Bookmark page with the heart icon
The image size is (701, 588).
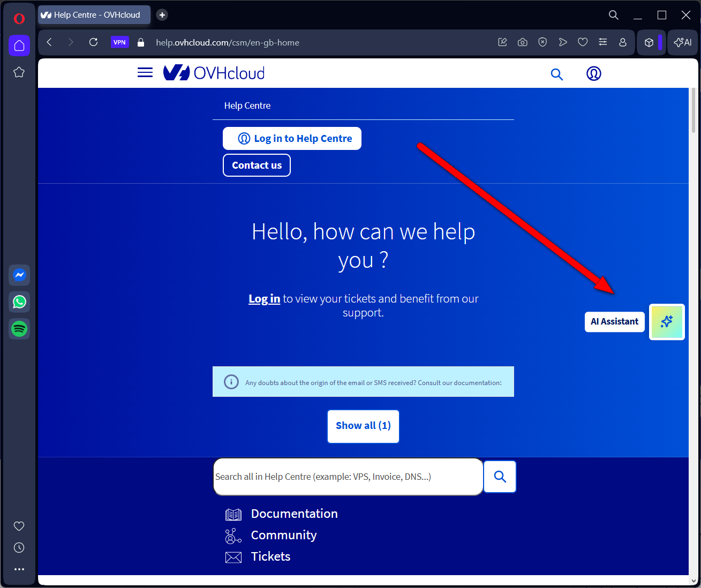click(583, 42)
